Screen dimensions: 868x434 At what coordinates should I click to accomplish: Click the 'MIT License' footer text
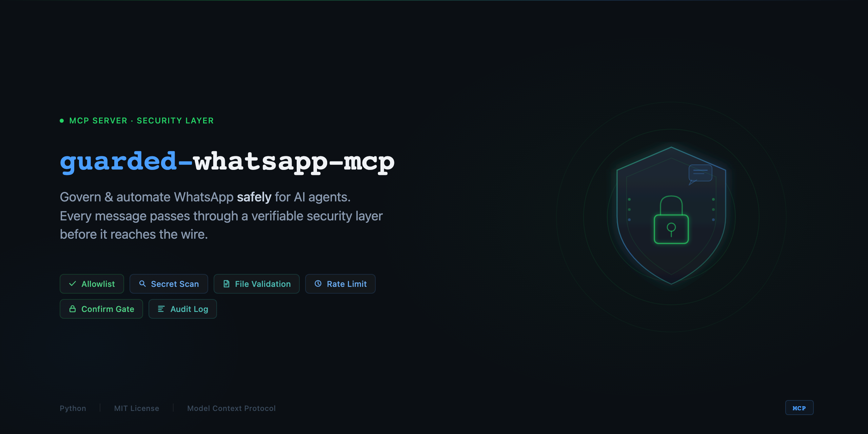137,409
